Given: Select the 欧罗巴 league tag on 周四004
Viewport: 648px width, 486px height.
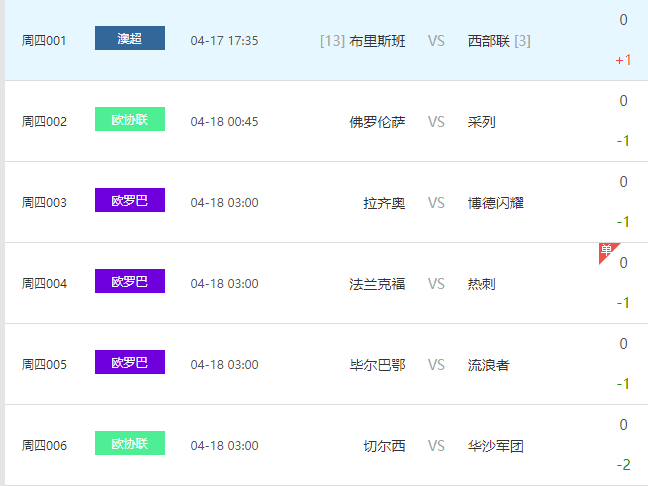Looking at the screenshot, I should [x=130, y=281].
